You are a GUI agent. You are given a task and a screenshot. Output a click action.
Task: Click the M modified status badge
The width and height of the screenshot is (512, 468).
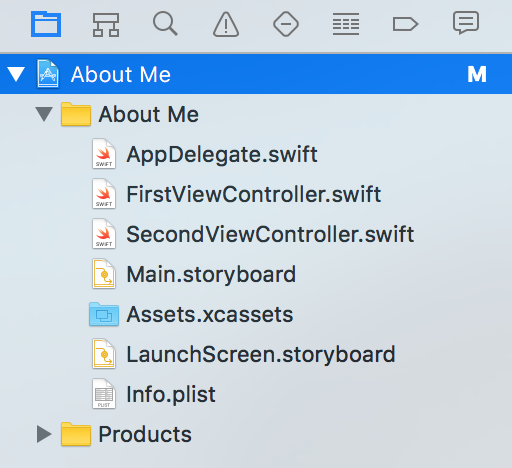tap(477, 74)
